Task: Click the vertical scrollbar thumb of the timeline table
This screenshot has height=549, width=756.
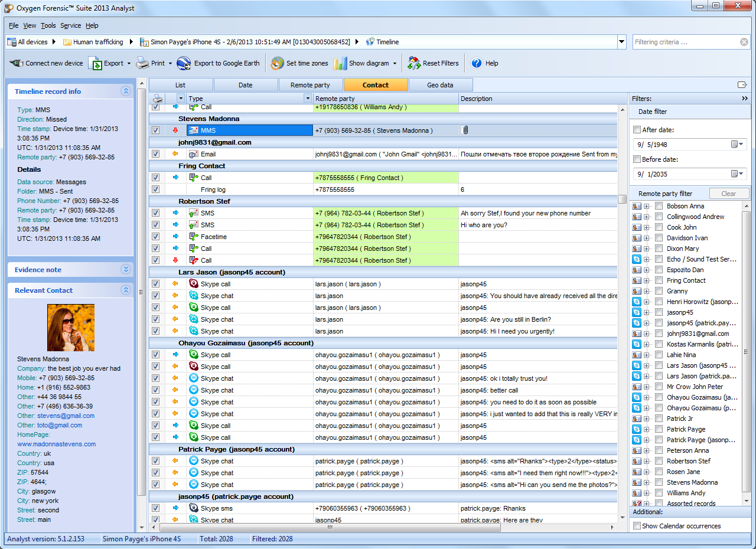Action: coord(623,200)
